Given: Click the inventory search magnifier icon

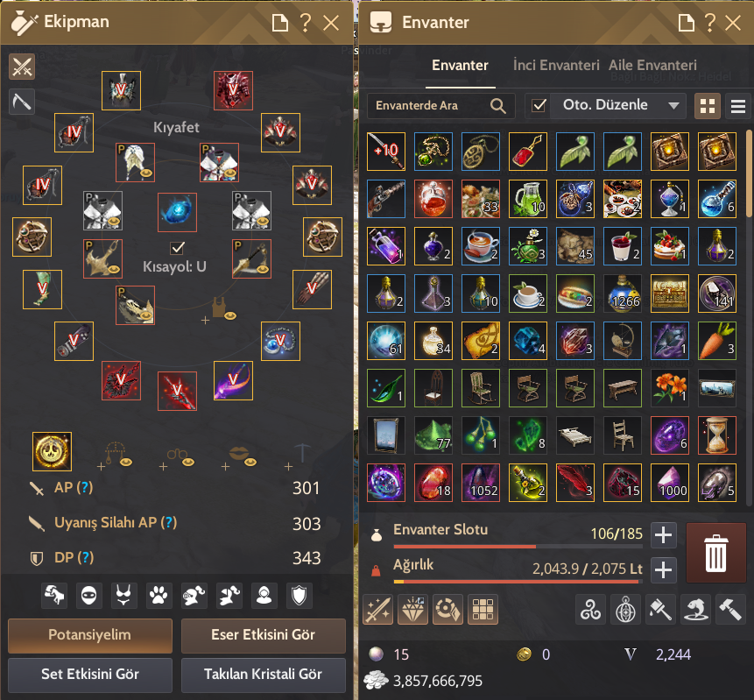Looking at the screenshot, I should [x=497, y=106].
